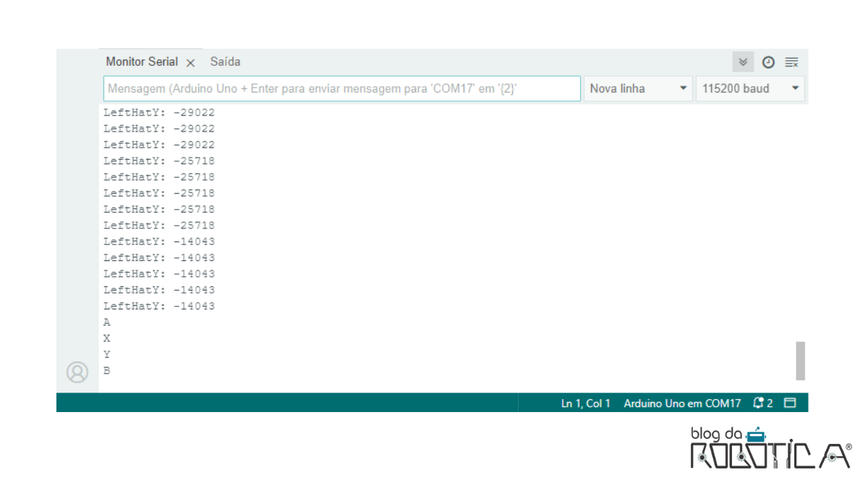Click Arduino Uno em COM17 in status bar

(682, 403)
